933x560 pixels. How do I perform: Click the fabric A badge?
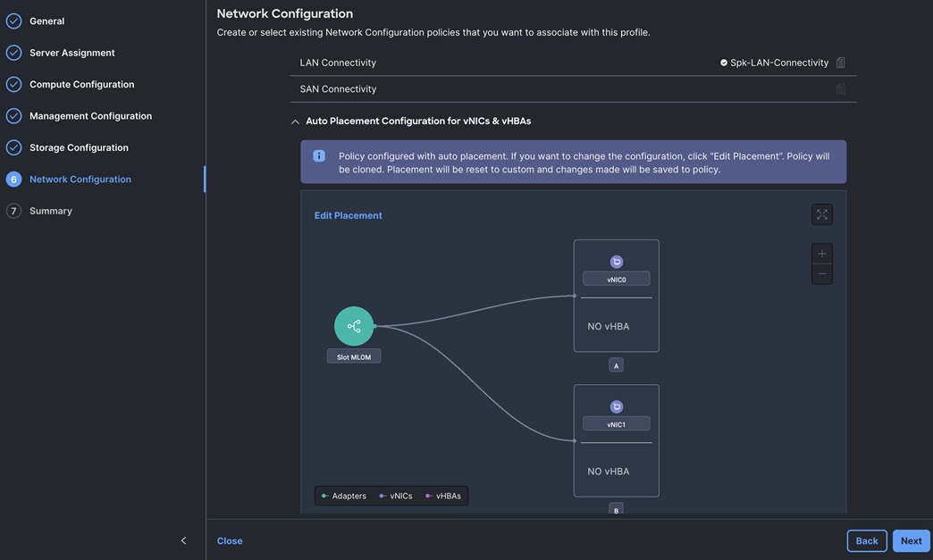(x=616, y=365)
